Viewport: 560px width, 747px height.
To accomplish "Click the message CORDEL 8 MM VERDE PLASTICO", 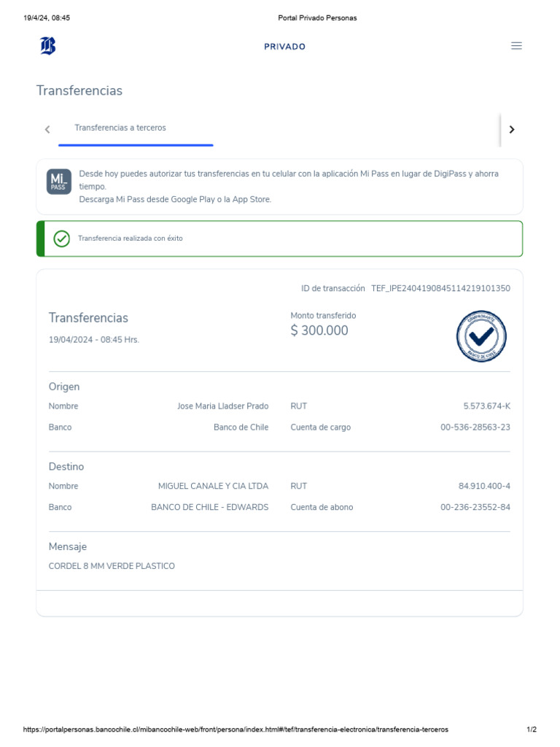I will [112, 566].
